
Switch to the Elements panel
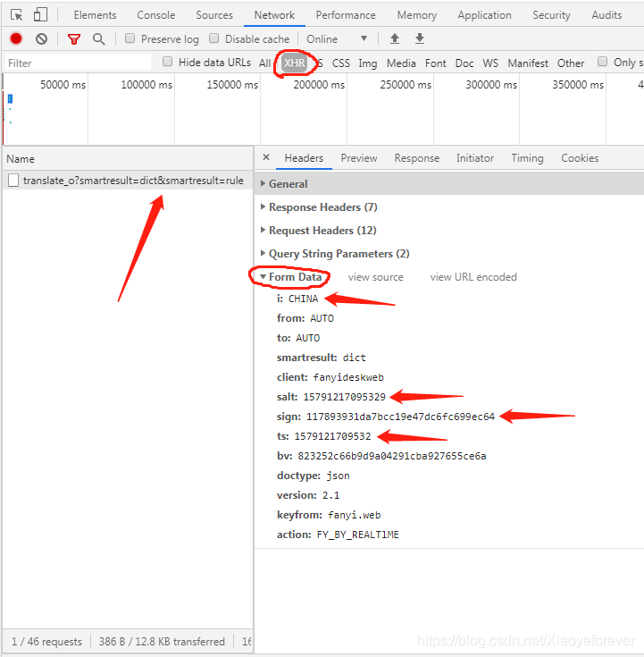[x=95, y=15]
